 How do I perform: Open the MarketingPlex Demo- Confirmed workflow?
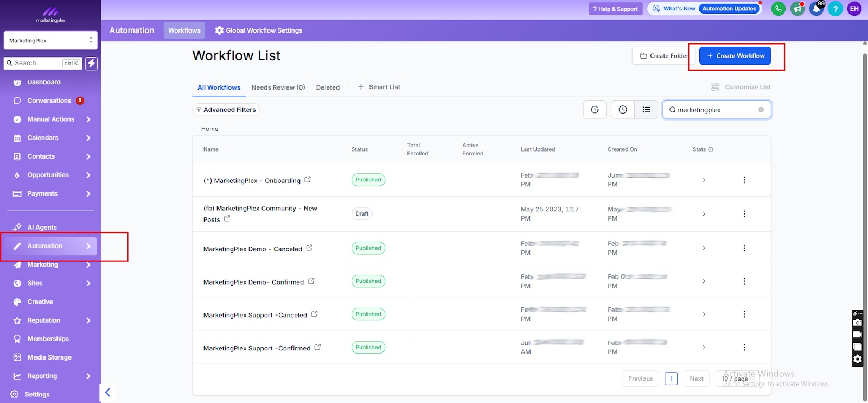pyautogui.click(x=253, y=282)
